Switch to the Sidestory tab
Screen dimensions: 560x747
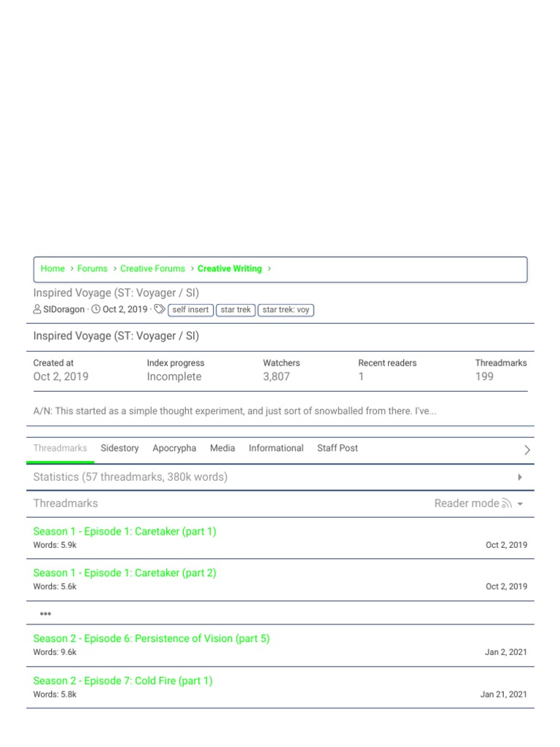[x=120, y=449]
